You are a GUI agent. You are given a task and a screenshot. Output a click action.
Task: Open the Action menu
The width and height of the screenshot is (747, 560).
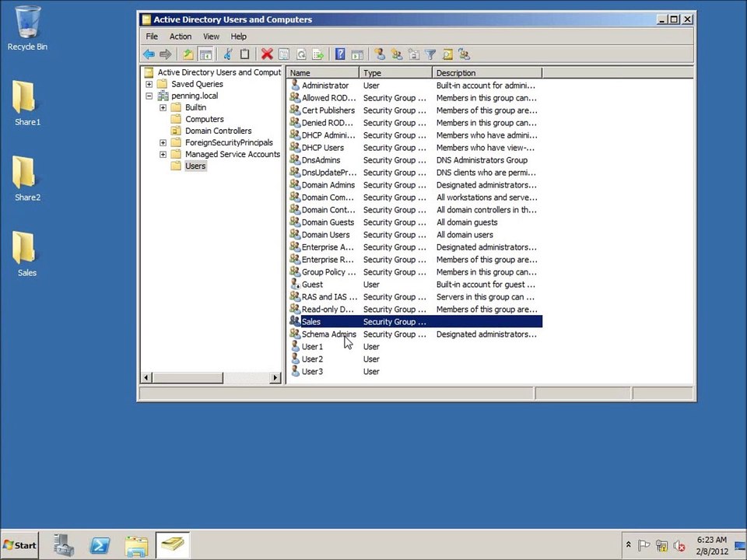tap(181, 37)
